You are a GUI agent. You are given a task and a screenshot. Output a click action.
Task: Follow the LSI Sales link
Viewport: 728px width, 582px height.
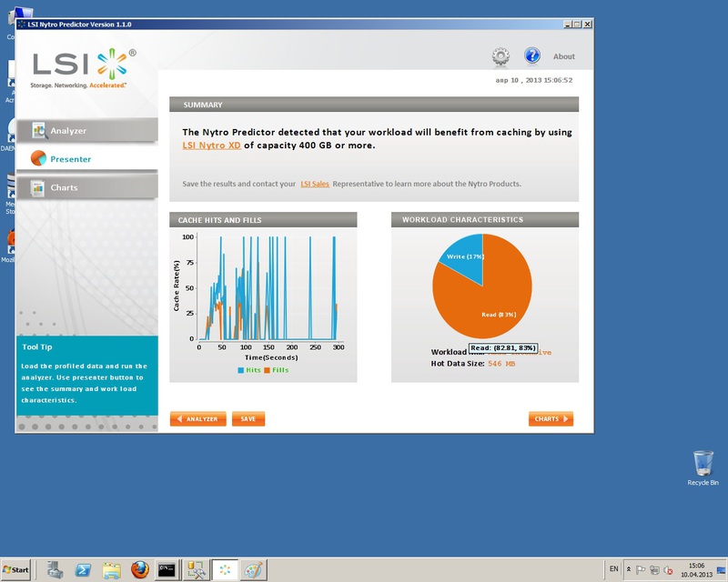(x=315, y=184)
